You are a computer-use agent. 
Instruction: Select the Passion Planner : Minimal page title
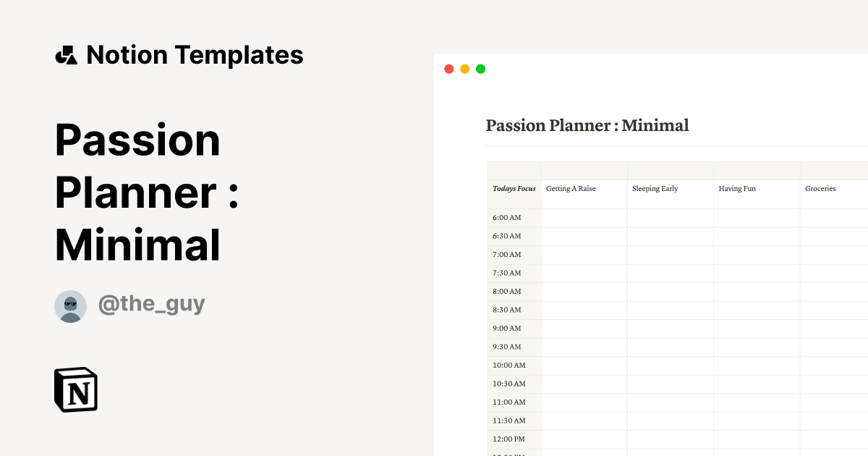587,125
